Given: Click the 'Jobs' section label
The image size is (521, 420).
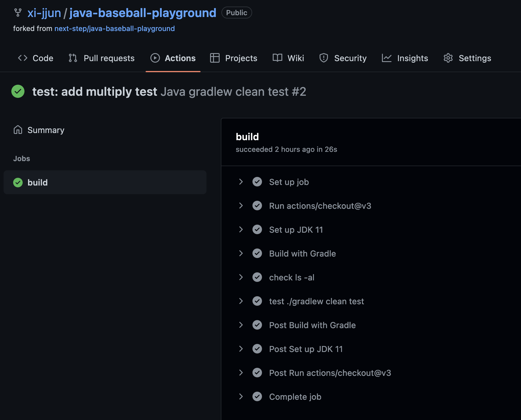Looking at the screenshot, I should [x=21, y=158].
